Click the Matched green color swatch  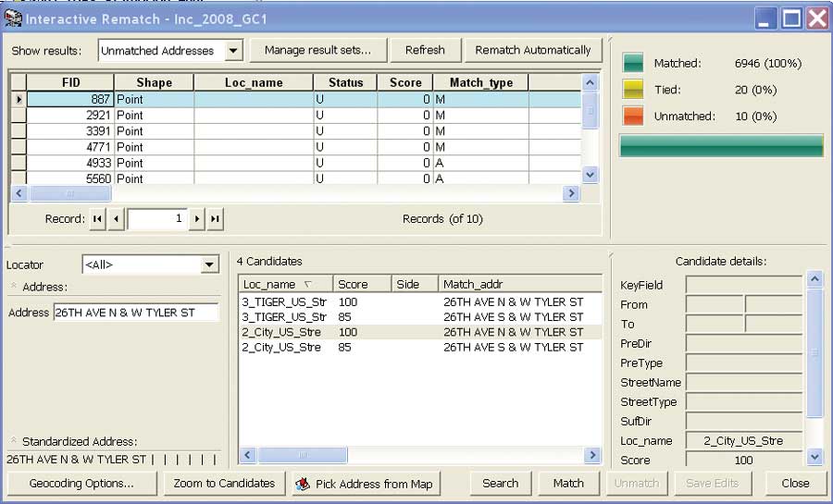[x=633, y=63]
